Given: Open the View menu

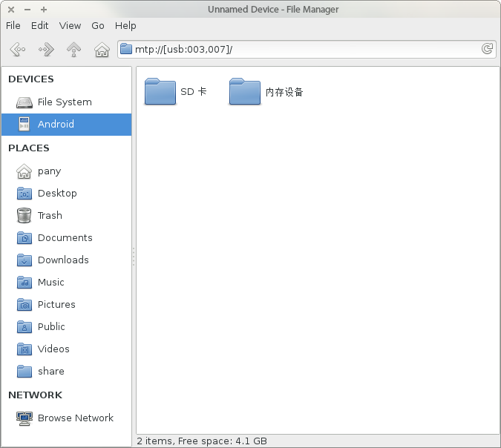Looking at the screenshot, I should [70, 25].
